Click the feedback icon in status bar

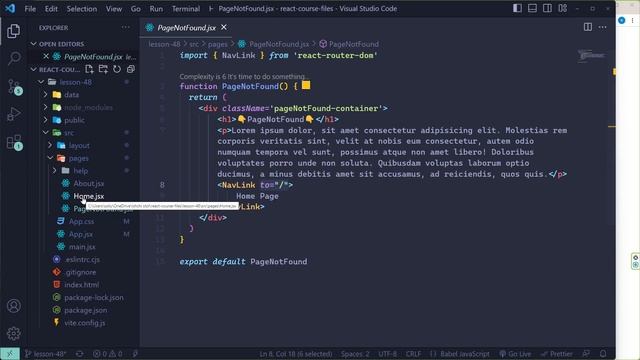(x=586, y=354)
